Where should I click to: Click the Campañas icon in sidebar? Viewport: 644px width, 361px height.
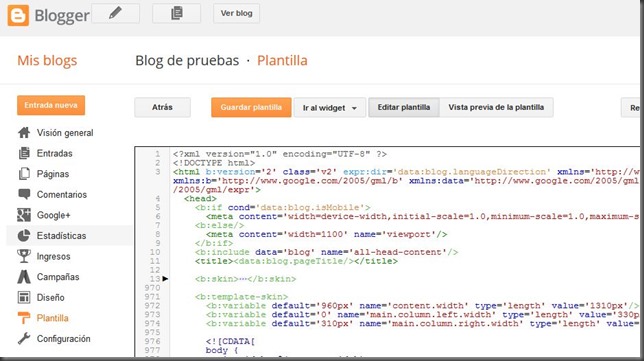click(x=24, y=277)
